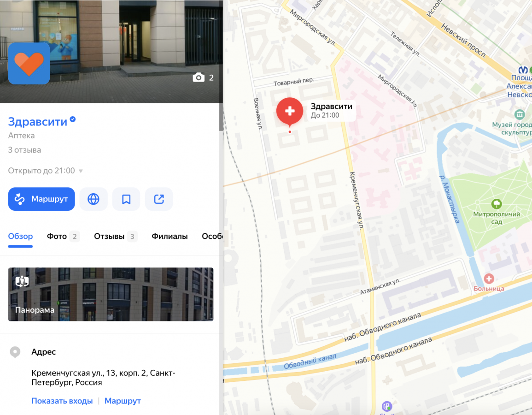Click the blue heart Здравсити logo
The image size is (532, 415).
tap(29, 64)
